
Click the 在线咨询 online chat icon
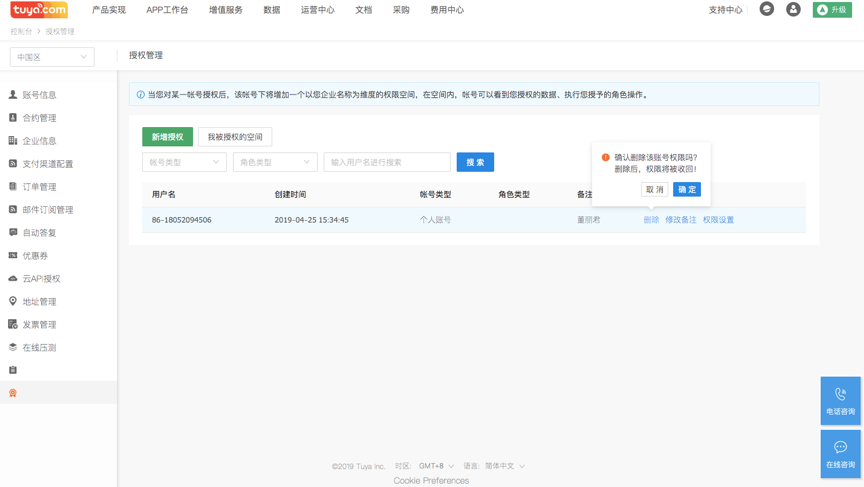(x=840, y=447)
